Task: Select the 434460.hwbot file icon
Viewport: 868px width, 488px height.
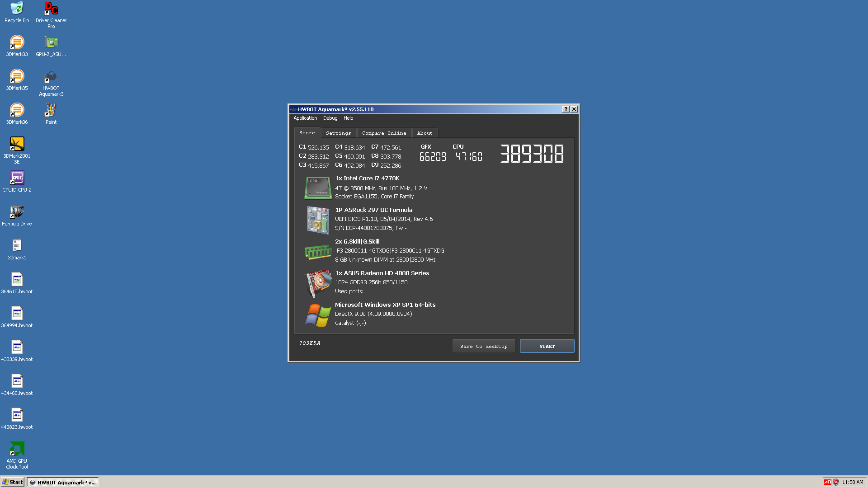Action: [17, 385]
